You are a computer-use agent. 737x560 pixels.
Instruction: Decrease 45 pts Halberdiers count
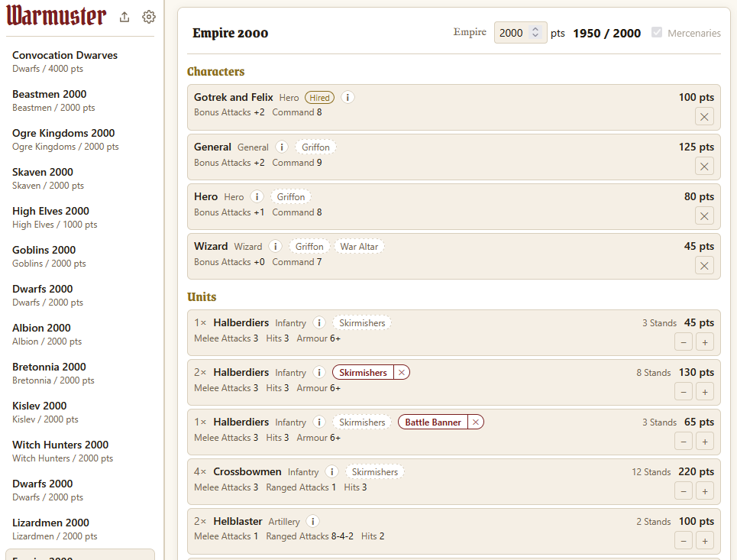684,342
